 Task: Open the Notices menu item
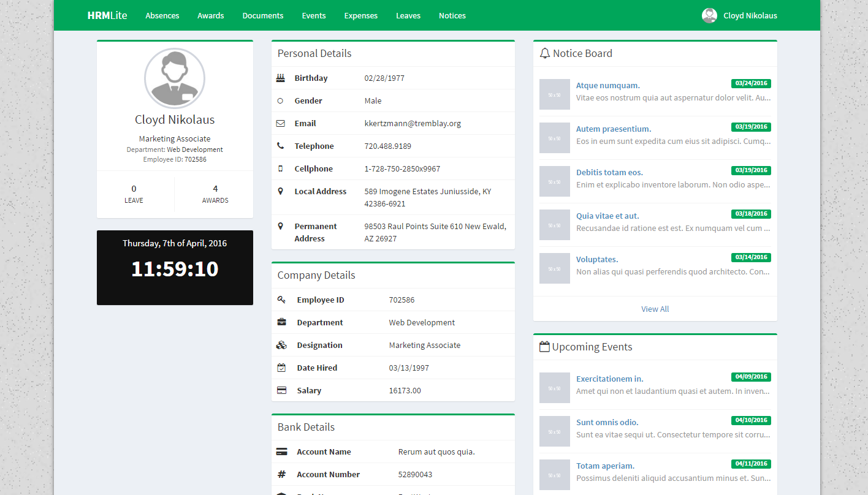452,15
